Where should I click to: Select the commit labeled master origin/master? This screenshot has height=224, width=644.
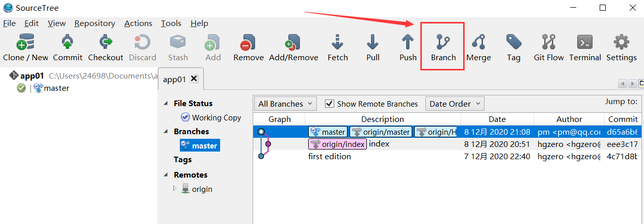tap(447, 132)
